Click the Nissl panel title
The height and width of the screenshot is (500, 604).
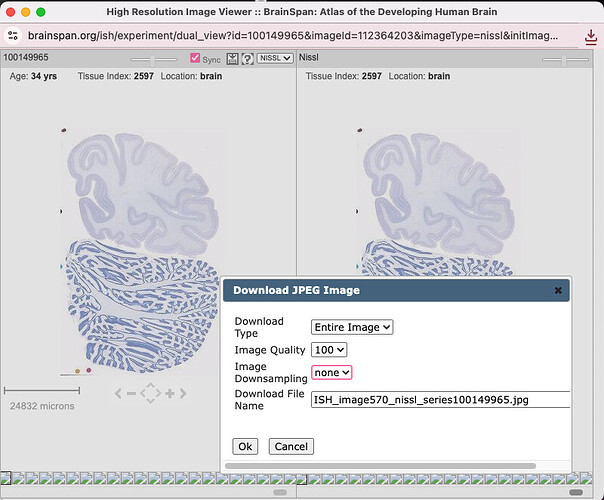coord(309,57)
